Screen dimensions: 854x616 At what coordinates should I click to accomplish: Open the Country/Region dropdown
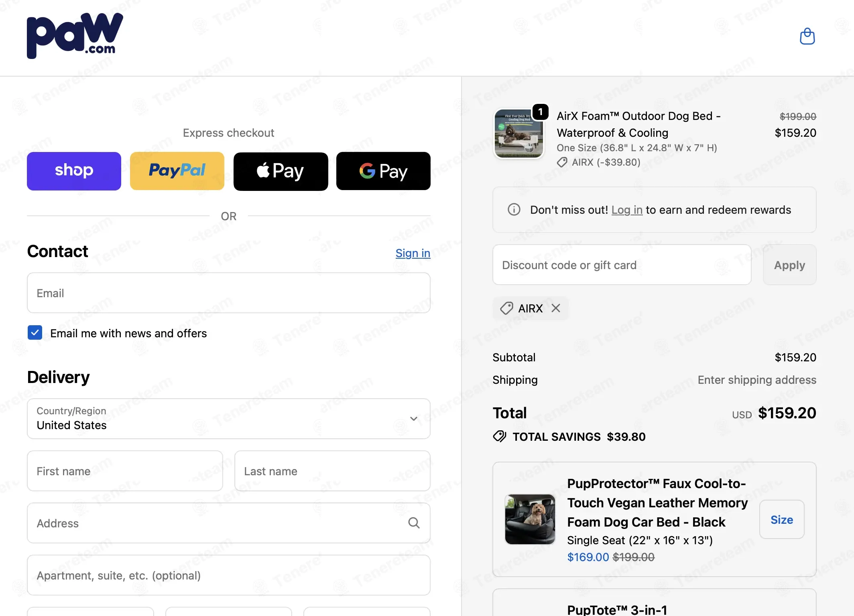[229, 419]
